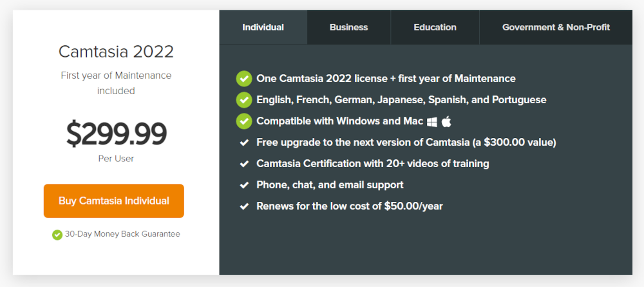Screen dimensions: 644x287
Task: Click the Buy Camtasia Individual button
Action: pos(114,201)
